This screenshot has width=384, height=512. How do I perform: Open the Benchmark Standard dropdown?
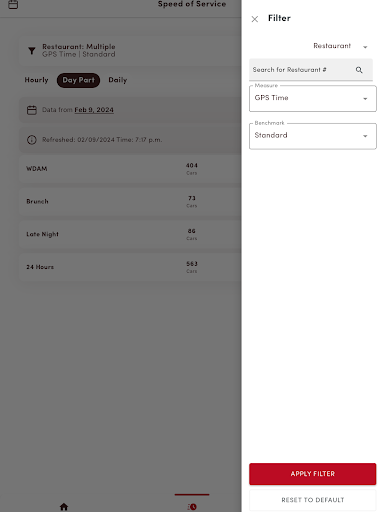tap(313, 136)
